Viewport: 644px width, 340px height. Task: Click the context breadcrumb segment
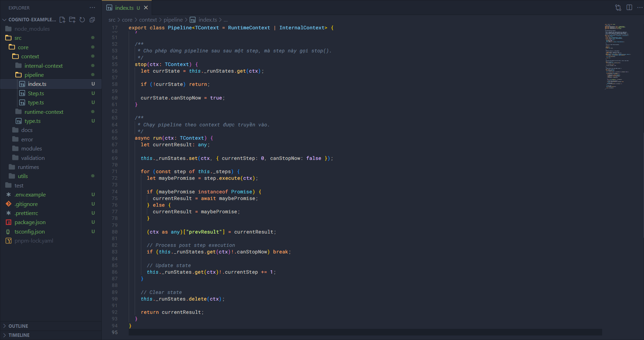coord(148,20)
